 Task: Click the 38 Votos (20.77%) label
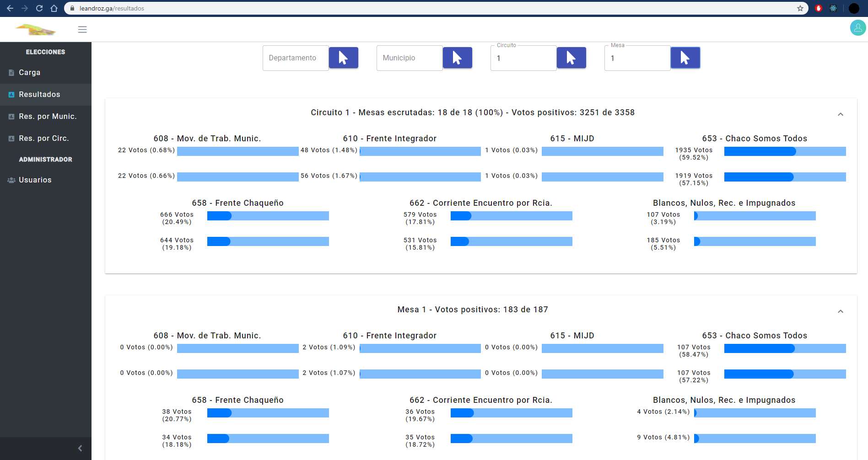(x=177, y=415)
